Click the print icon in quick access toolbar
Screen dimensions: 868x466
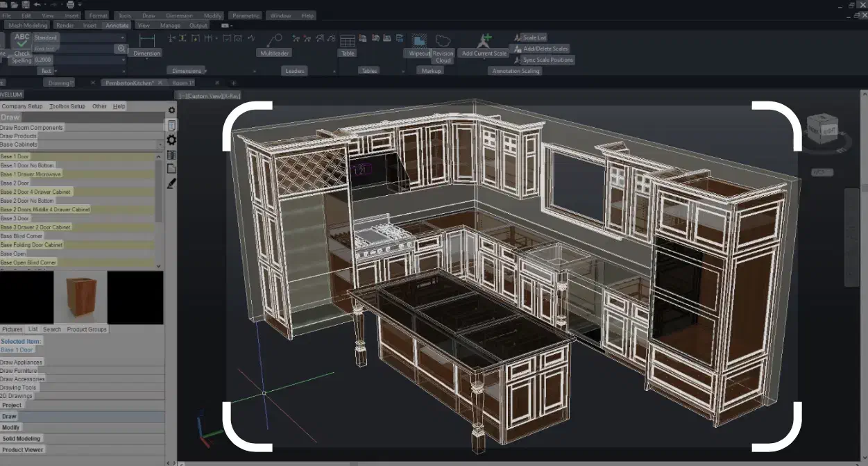(70, 5)
